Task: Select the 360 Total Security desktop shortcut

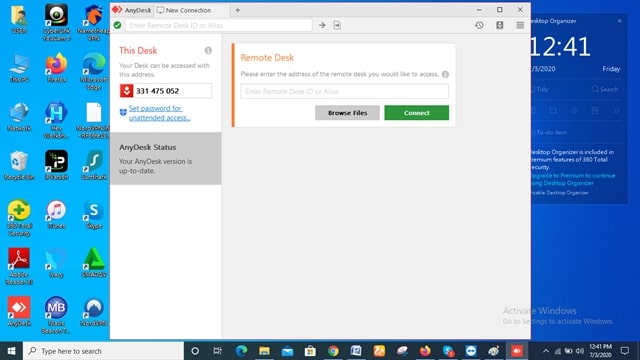Action: tap(19, 218)
